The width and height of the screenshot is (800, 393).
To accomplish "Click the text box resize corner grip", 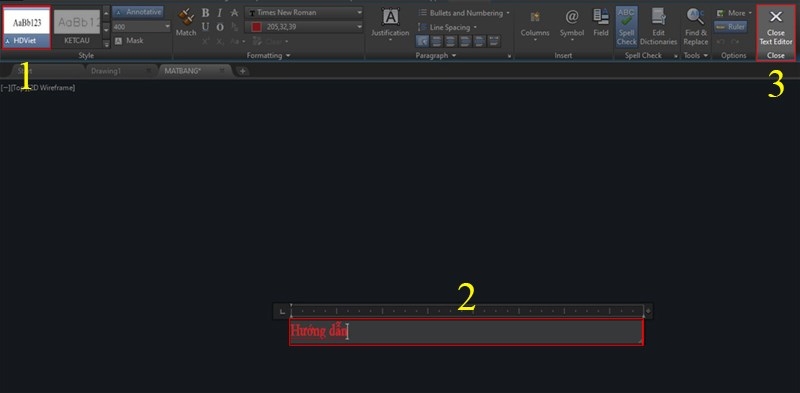I will pos(640,341).
